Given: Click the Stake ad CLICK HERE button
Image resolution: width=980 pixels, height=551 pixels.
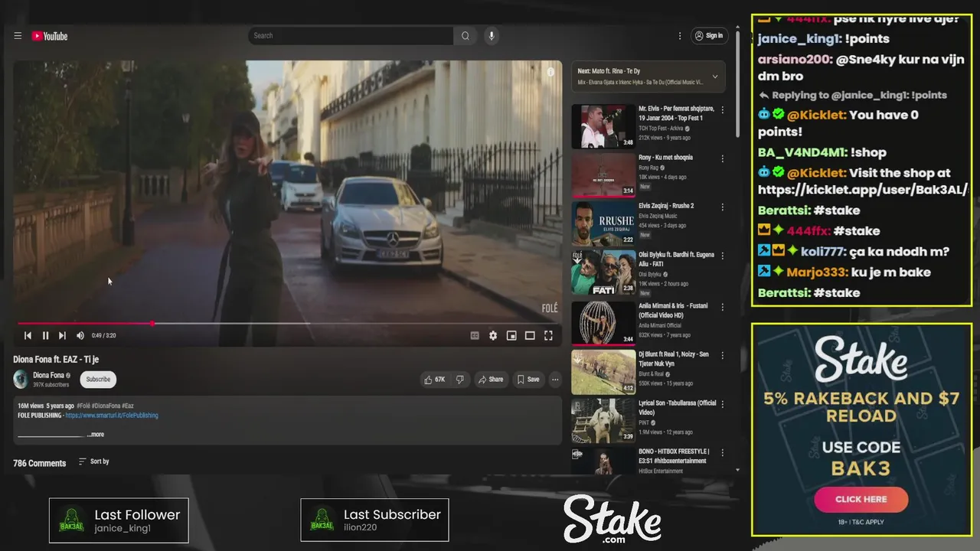Looking at the screenshot, I should pyautogui.click(x=861, y=499).
